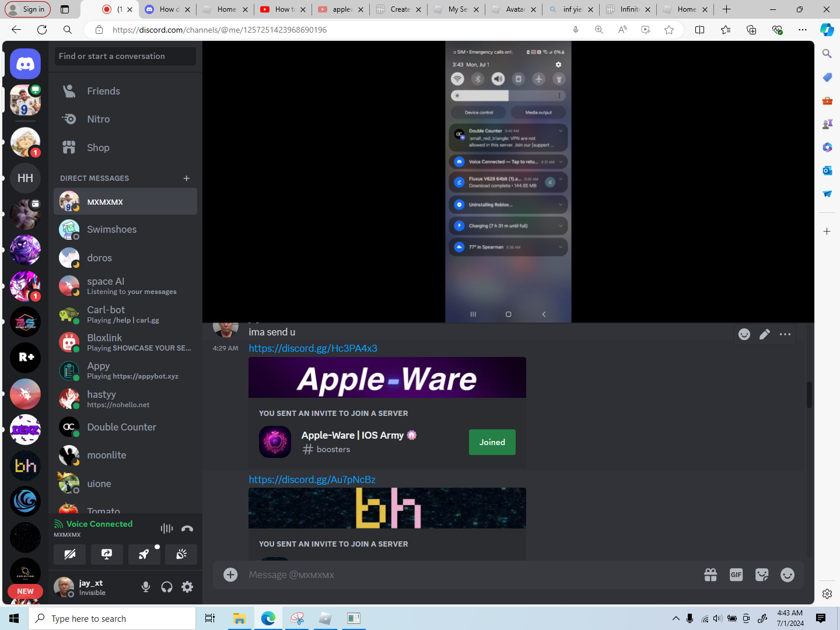840x630 pixels.
Task: Open Discord home direct messages icon
Action: (x=25, y=64)
